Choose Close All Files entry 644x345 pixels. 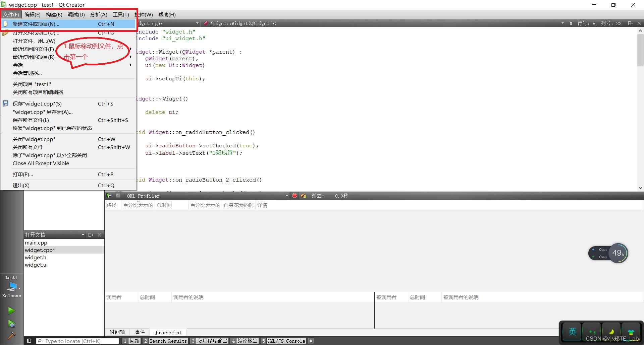(x=68, y=147)
